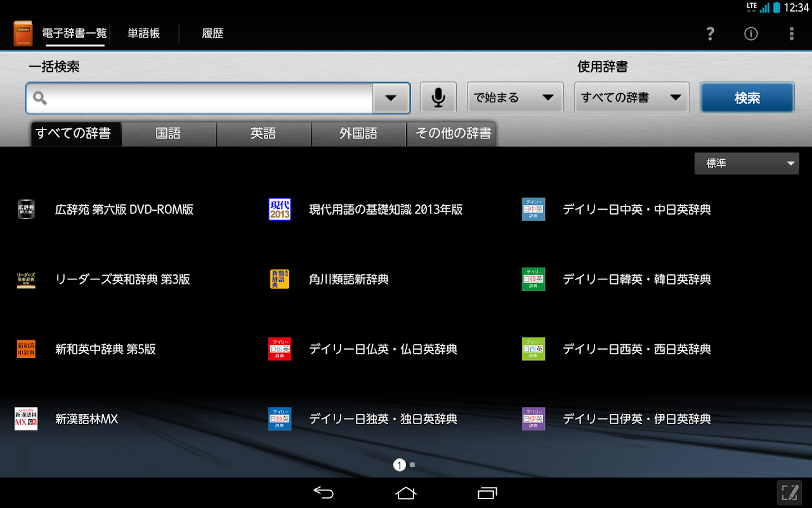This screenshot has height=508, width=812.
Task: Open リーダーズ英和辞典 第3版 title
Action: 122,279
